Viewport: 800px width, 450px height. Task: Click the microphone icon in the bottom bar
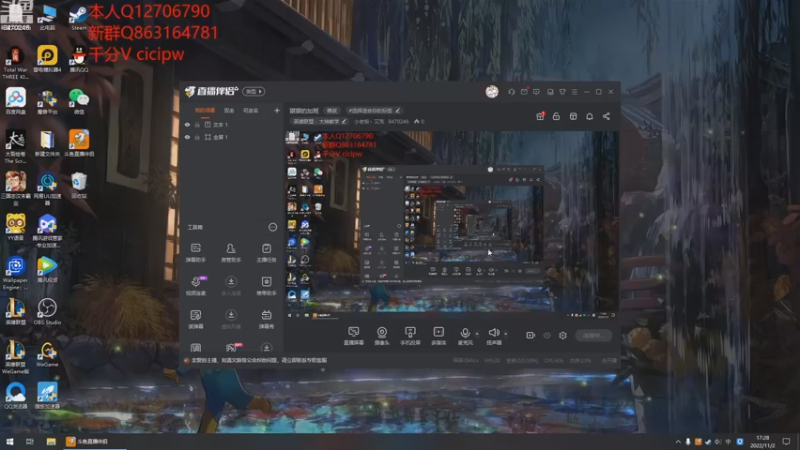[x=465, y=335]
